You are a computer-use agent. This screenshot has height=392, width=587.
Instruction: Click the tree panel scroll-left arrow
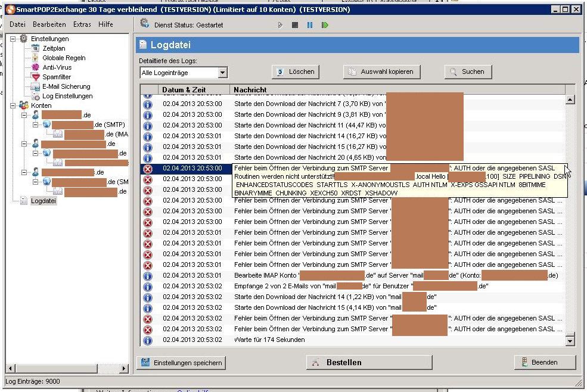[11, 368]
